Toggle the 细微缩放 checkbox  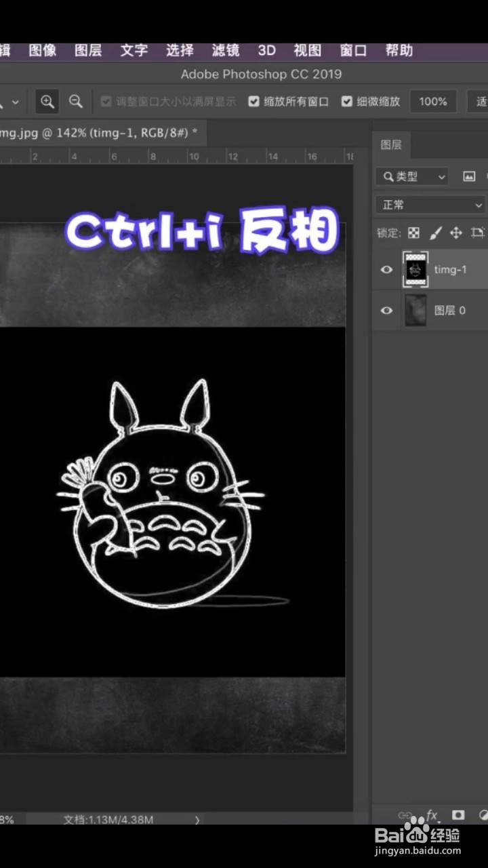coord(347,102)
